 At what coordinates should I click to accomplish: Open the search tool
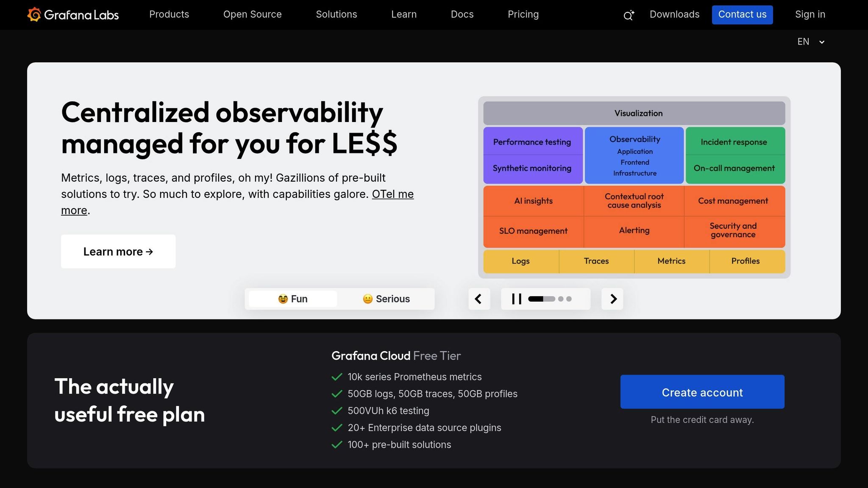pyautogui.click(x=629, y=15)
